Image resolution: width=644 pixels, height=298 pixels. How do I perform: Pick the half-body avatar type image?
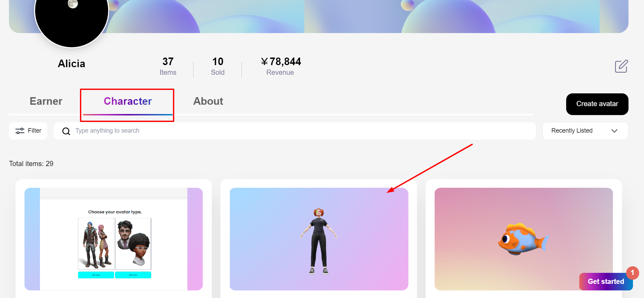pyautogui.click(x=133, y=244)
